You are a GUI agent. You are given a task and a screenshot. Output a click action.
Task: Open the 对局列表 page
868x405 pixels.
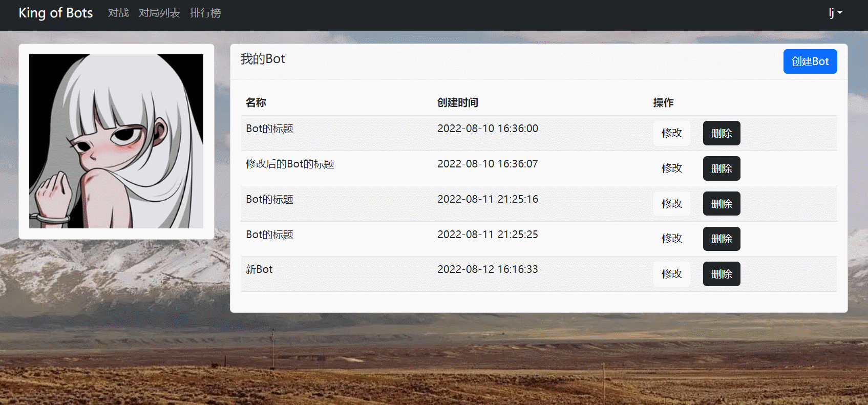click(159, 13)
